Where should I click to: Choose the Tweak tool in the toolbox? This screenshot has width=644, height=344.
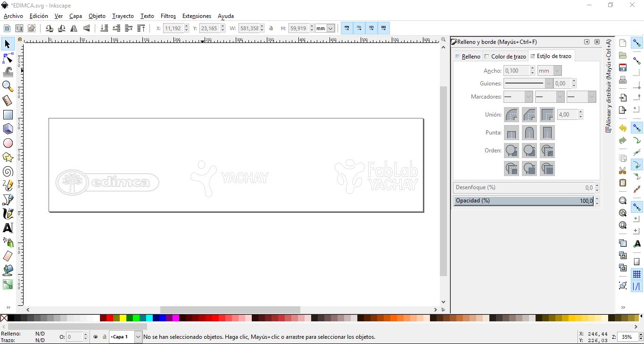(x=8, y=72)
